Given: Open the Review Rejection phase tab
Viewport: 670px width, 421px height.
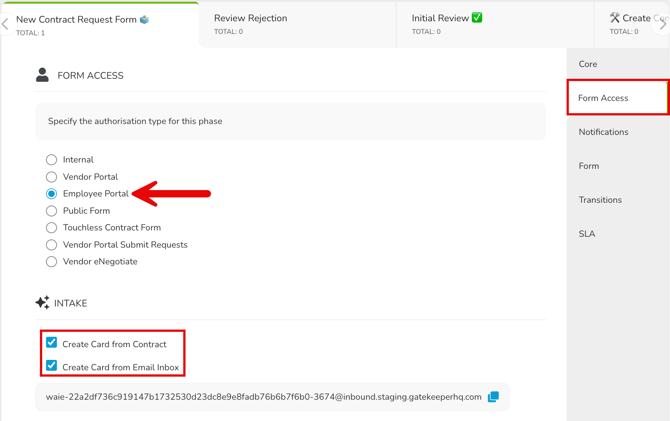Looking at the screenshot, I should [x=298, y=24].
